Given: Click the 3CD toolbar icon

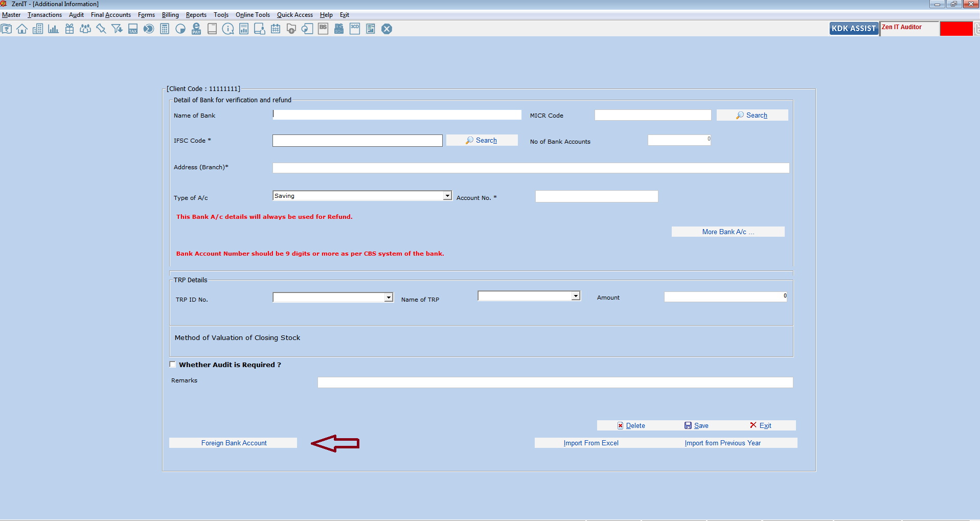Looking at the screenshot, I should [355, 29].
